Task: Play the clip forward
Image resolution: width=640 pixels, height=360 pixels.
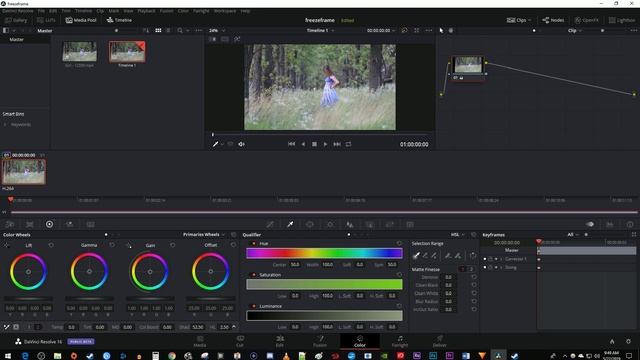Action: click(325, 144)
